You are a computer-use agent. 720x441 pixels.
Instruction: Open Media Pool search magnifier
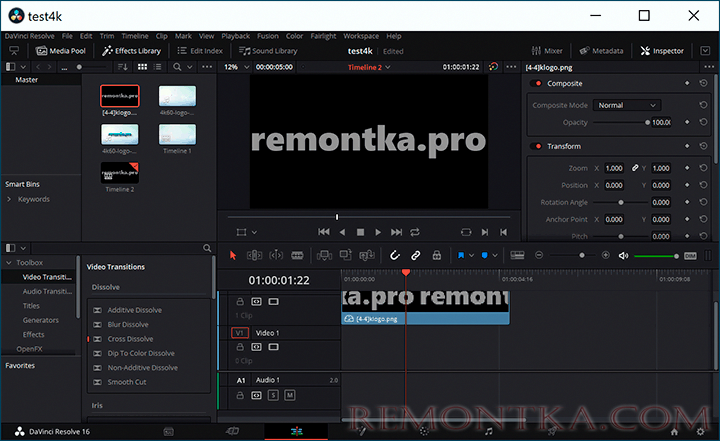click(x=177, y=67)
